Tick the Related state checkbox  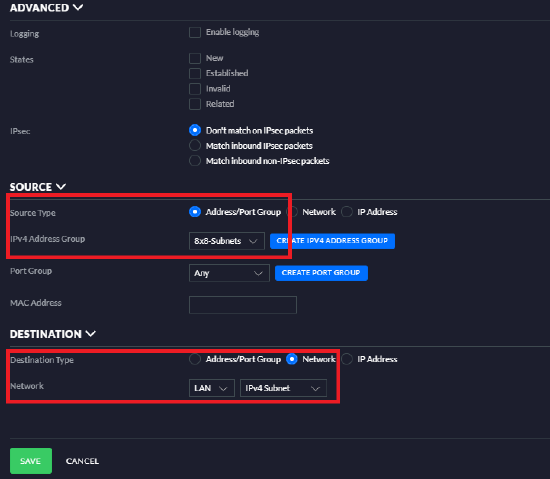[x=195, y=104]
